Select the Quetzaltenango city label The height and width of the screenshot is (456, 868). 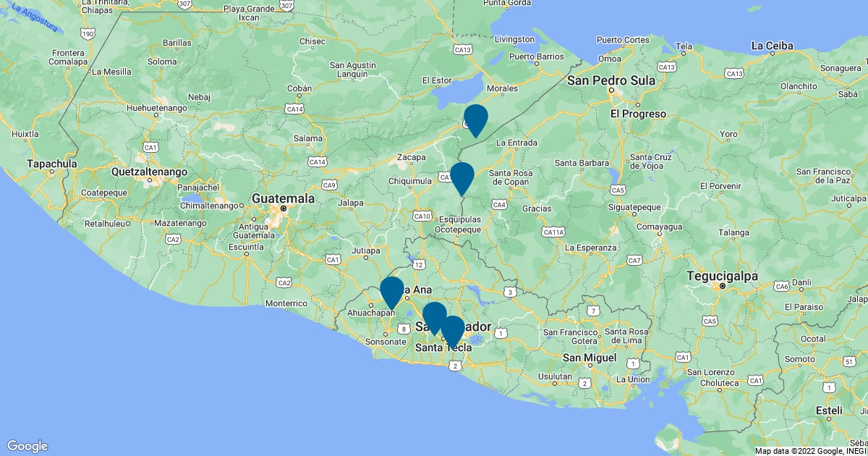[x=150, y=172]
